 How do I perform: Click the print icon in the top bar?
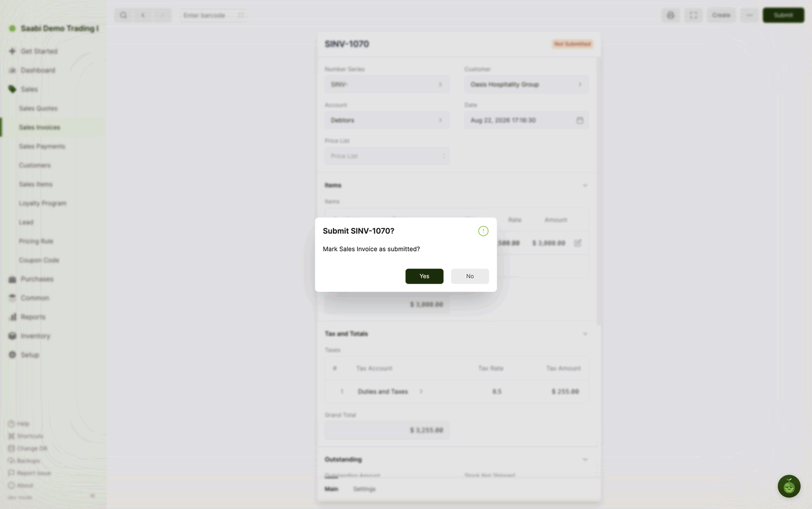coord(670,15)
